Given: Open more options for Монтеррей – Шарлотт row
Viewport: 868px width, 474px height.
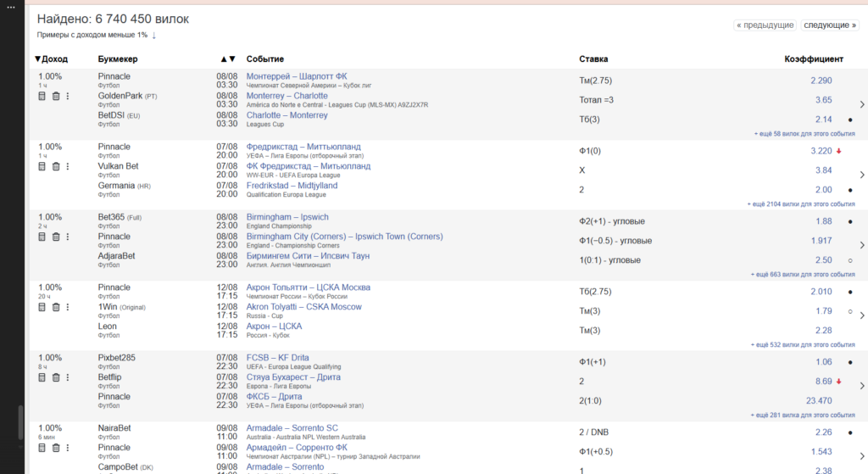Looking at the screenshot, I should (x=68, y=97).
